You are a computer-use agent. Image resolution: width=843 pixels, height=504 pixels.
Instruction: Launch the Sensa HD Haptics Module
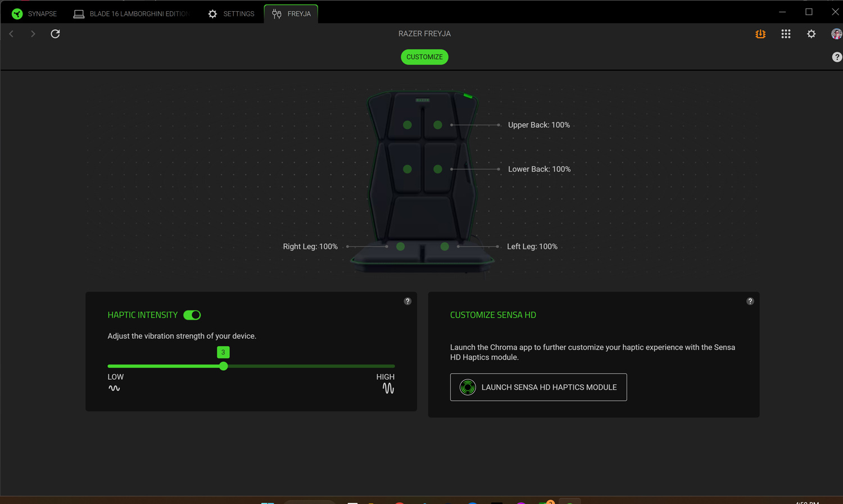(x=538, y=387)
